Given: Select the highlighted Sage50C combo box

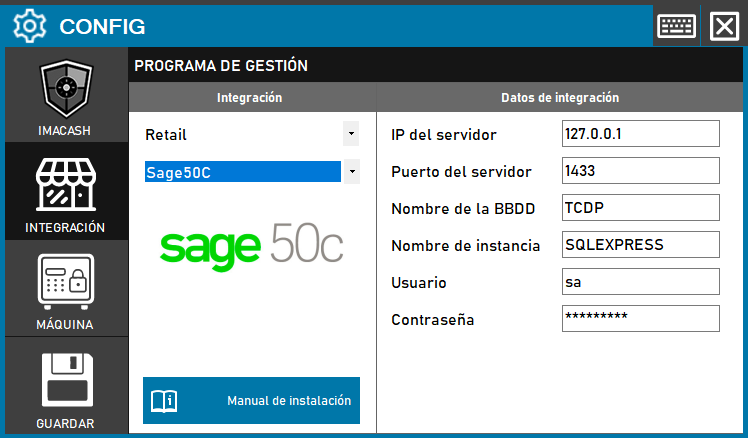Looking at the screenshot, I should tap(241, 172).
